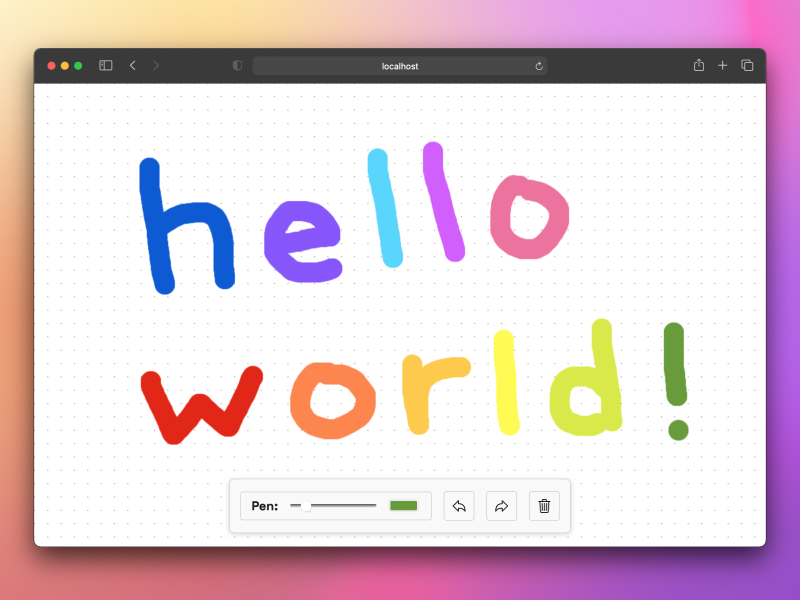Open Safari's share menu icon

(698, 65)
